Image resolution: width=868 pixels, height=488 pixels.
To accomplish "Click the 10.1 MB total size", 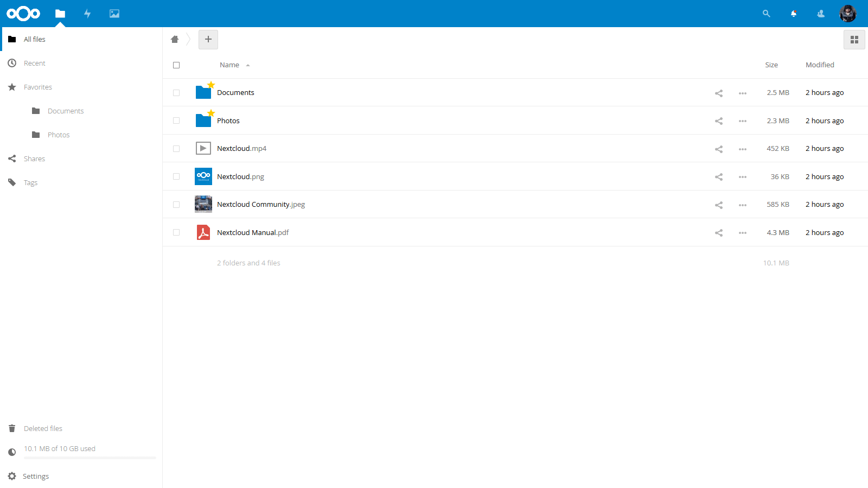I will click(x=776, y=263).
